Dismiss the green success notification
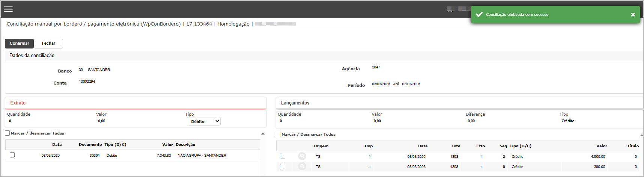The height and width of the screenshot is (177, 644). pyautogui.click(x=633, y=15)
